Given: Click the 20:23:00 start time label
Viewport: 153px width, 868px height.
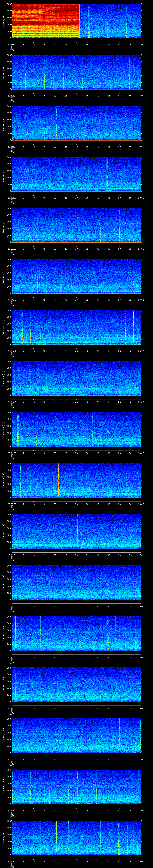Looking at the screenshot, I should tap(12, 402).
